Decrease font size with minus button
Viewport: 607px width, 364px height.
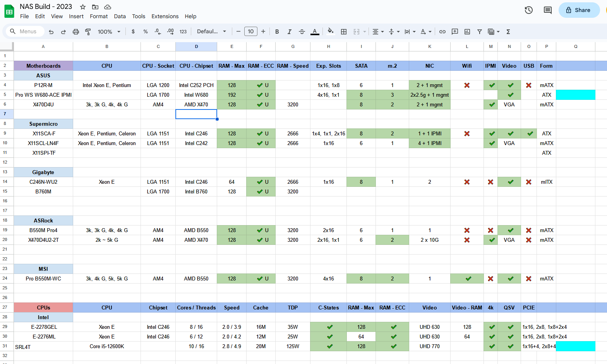(x=238, y=32)
